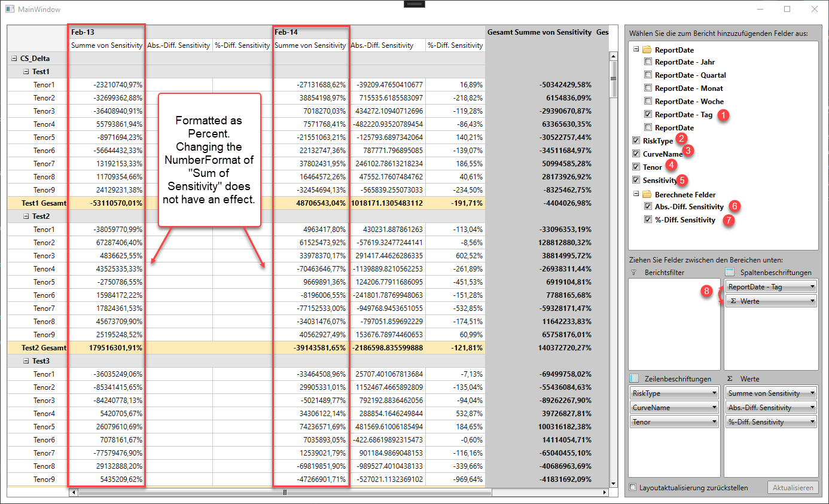Click the horizontal scrollbar thumb under the grid

[285, 493]
